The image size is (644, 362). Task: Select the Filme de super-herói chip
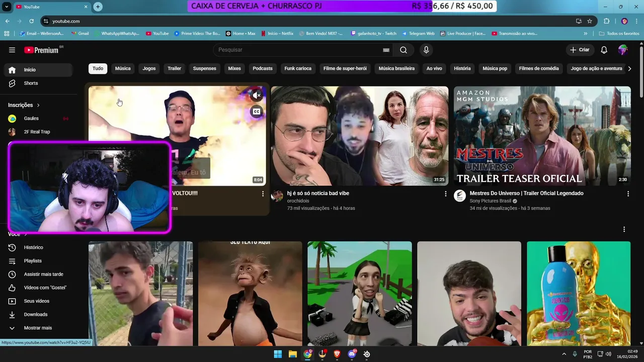click(x=345, y=68)
